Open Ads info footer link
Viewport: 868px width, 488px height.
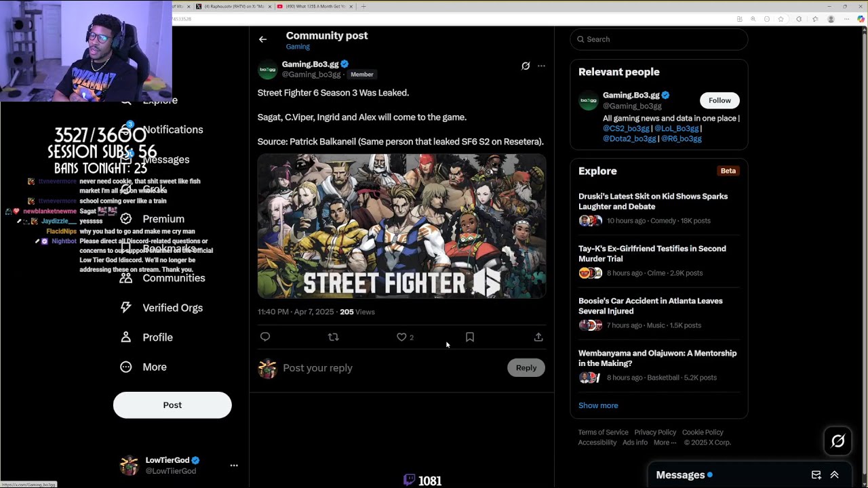click(635, 443)
